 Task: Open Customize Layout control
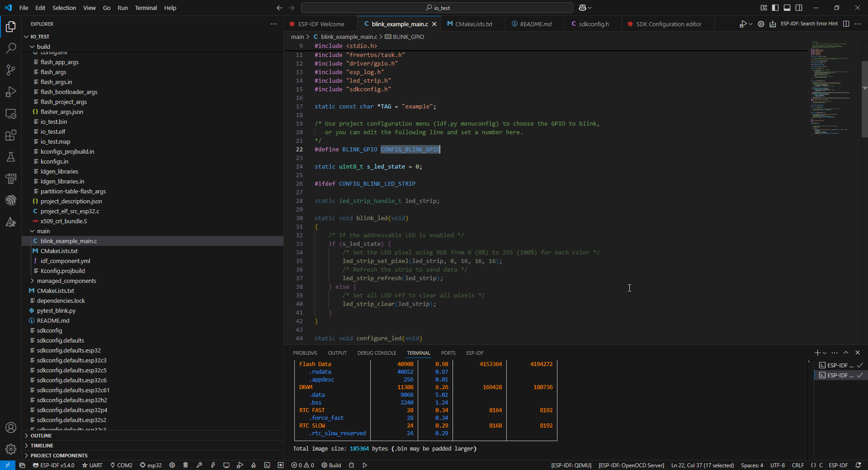(764, 8)
